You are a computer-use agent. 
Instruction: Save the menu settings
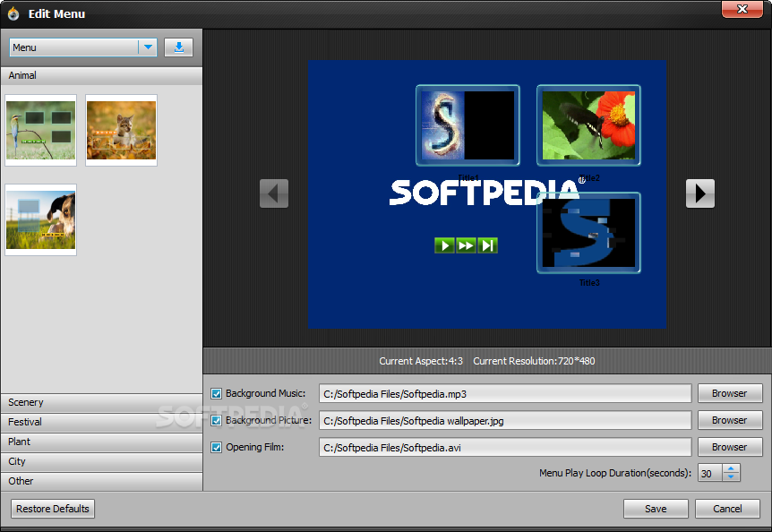tap(656, 509)
